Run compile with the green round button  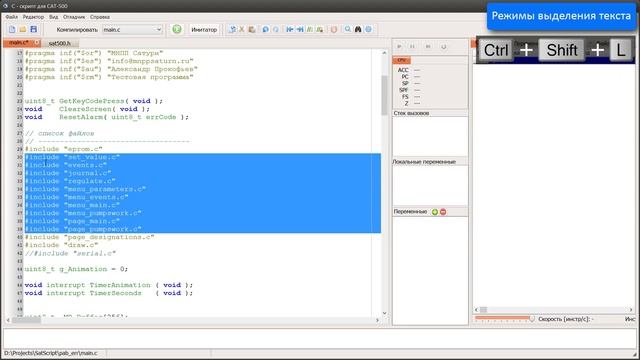[177, 29]
